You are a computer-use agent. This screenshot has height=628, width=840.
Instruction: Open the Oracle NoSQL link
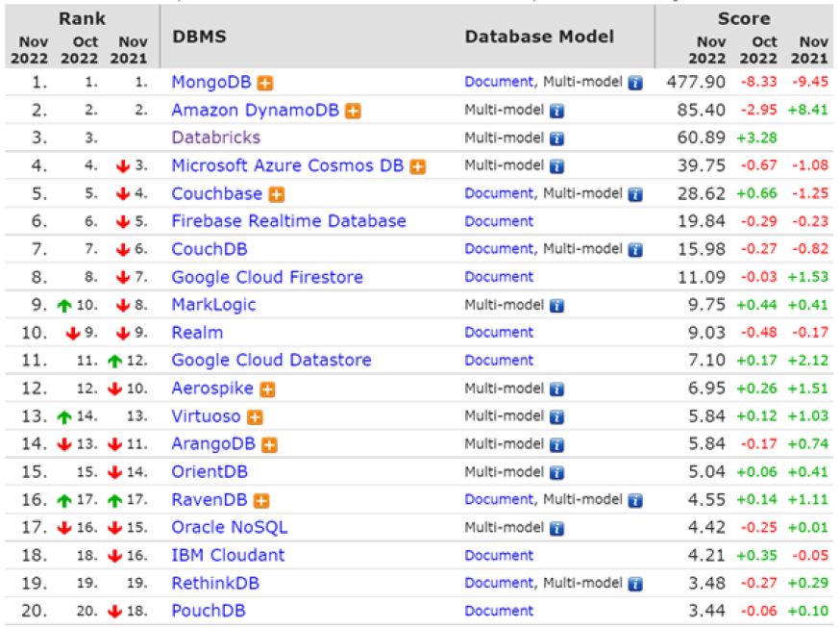pos(230,528)
